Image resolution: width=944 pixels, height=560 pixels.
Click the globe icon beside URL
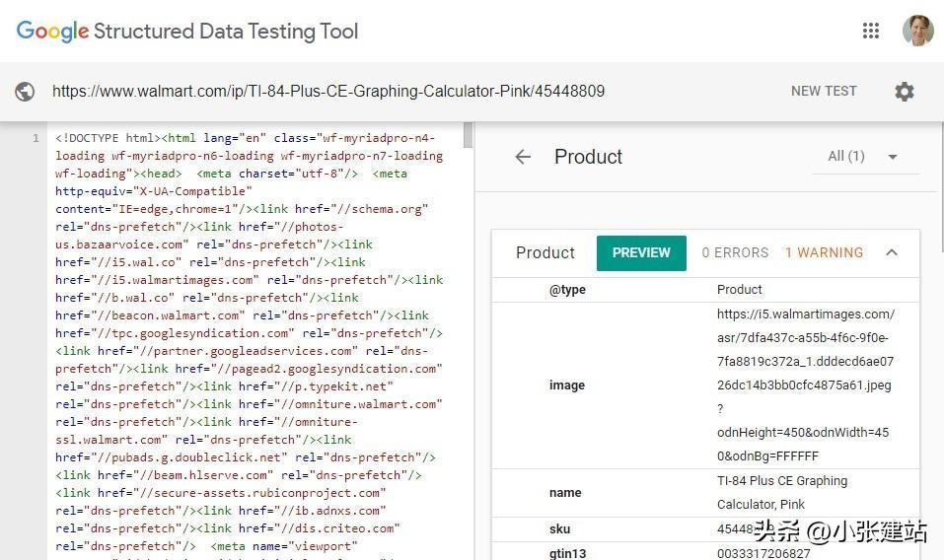coord(25,92)
